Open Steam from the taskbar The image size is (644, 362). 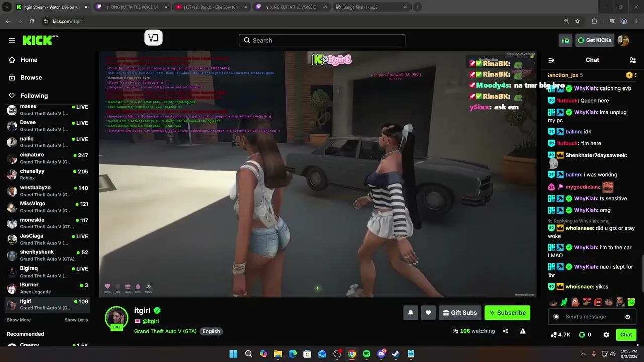click(x=396, y=354)
